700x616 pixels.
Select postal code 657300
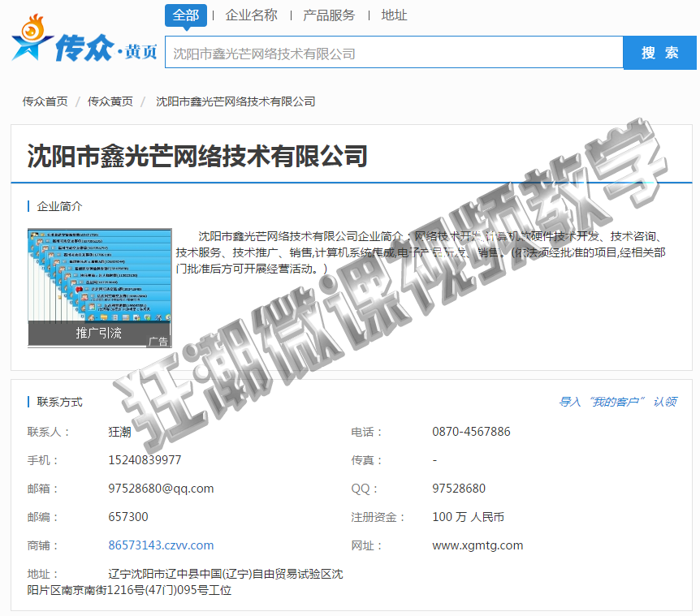[x=128, y=516]
